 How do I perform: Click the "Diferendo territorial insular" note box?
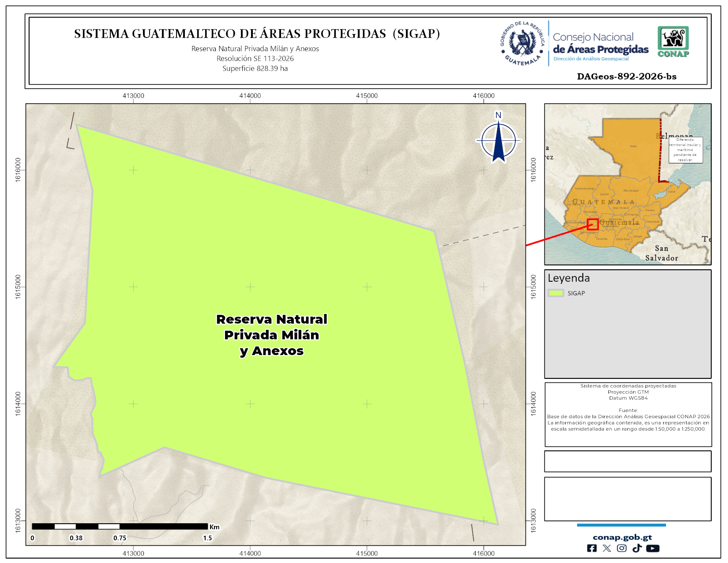[x=685, y=150]
